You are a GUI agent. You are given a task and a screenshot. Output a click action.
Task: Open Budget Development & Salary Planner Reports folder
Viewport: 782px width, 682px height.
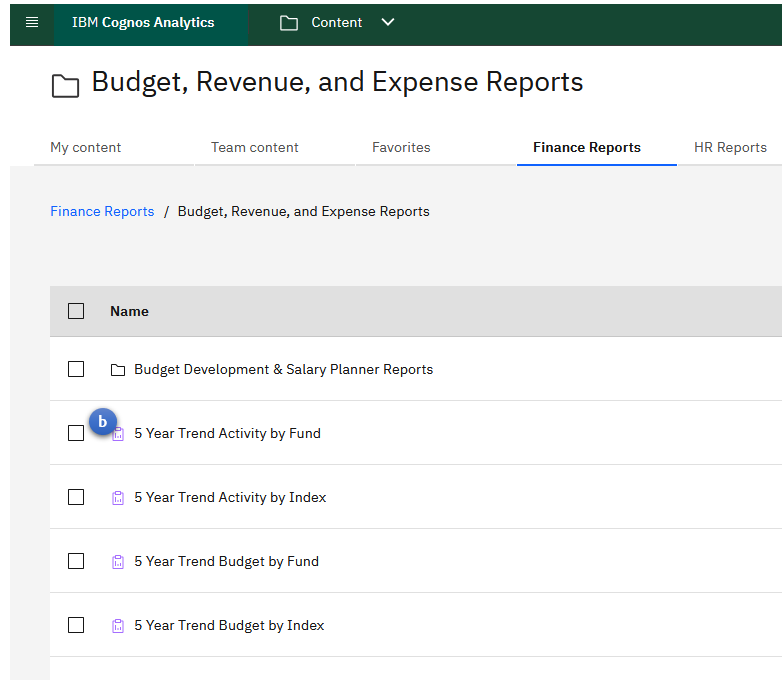coord(284,370)
